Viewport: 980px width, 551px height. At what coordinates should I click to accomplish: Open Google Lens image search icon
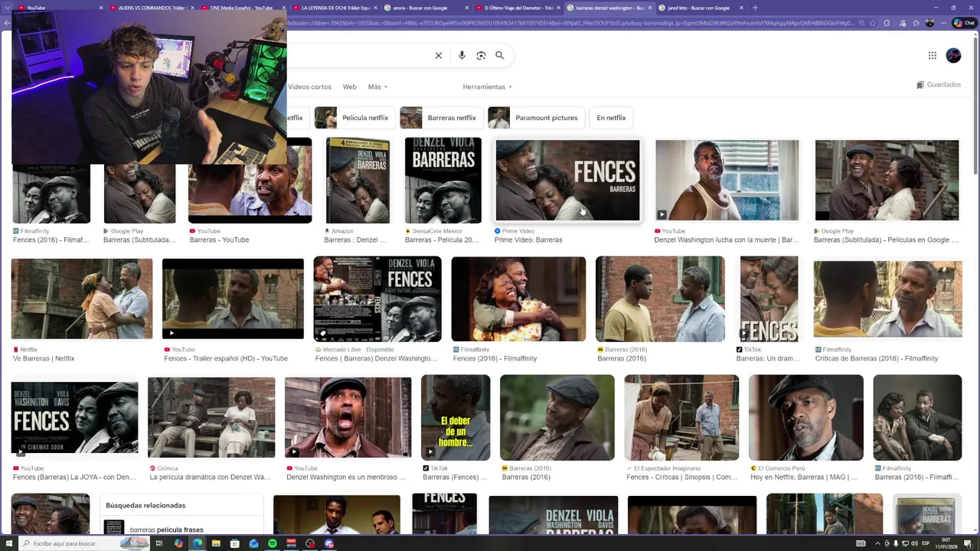(481, 55)
